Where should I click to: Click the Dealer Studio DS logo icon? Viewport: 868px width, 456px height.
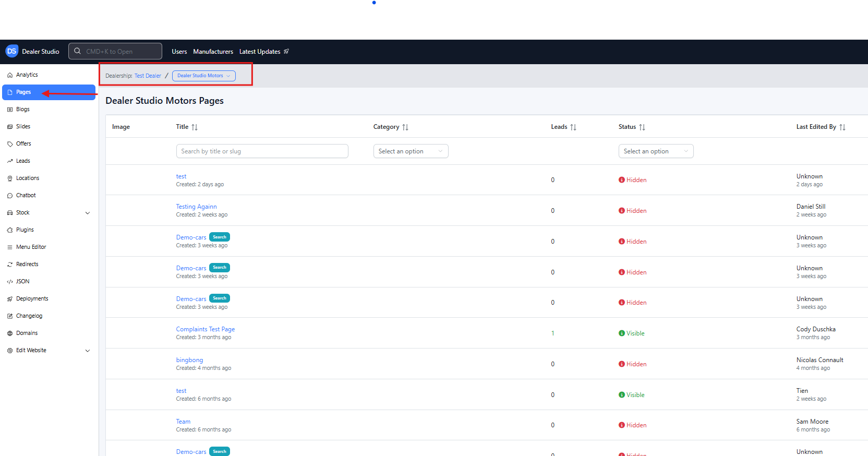point(11,51)
